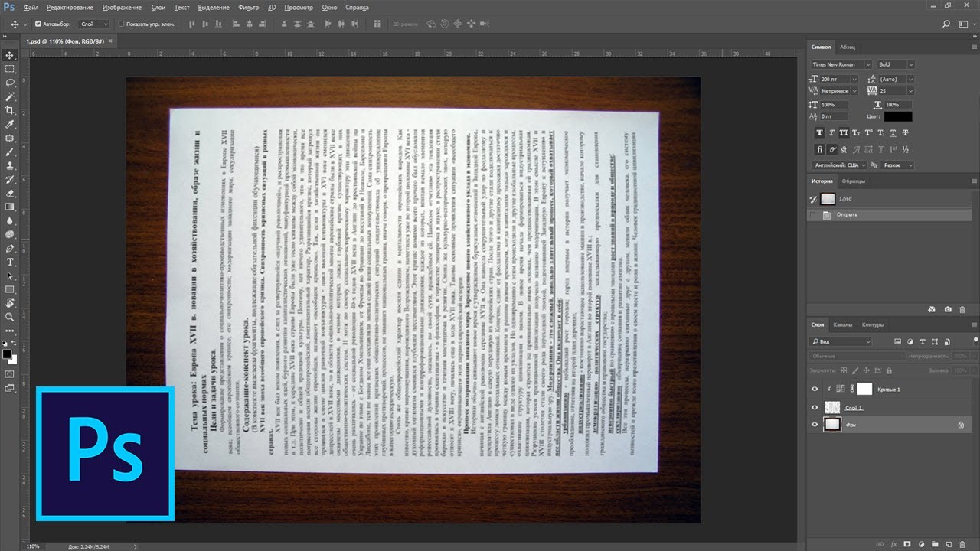Switch to the Образцы tab

tap(854, 181)
